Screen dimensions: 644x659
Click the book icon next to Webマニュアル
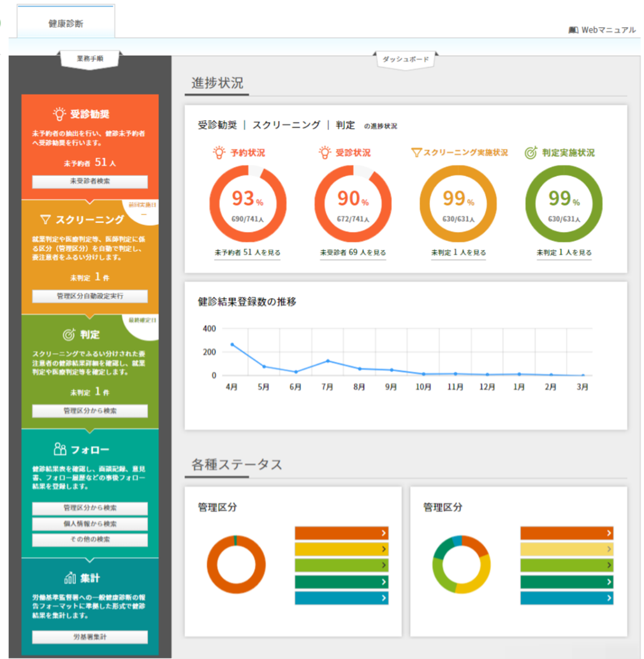[x=573, y=30]
